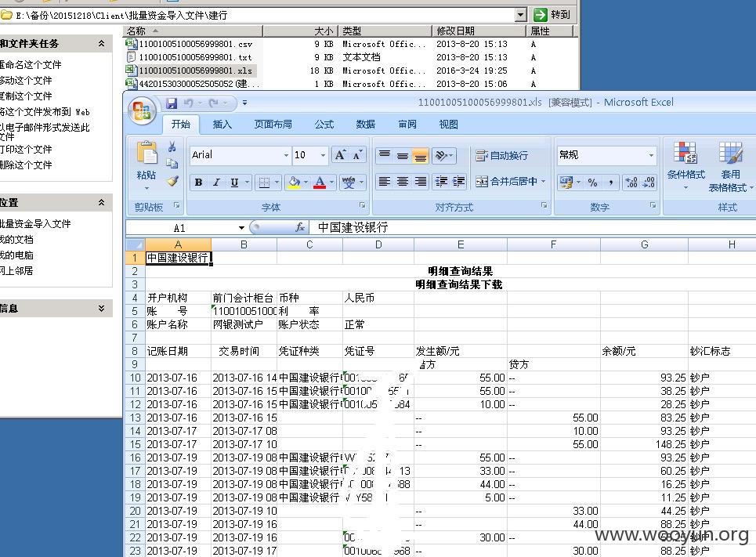Open the cell borders dropdown
The width and height of the screenshot is (756, 557).
tap(277, 183)
